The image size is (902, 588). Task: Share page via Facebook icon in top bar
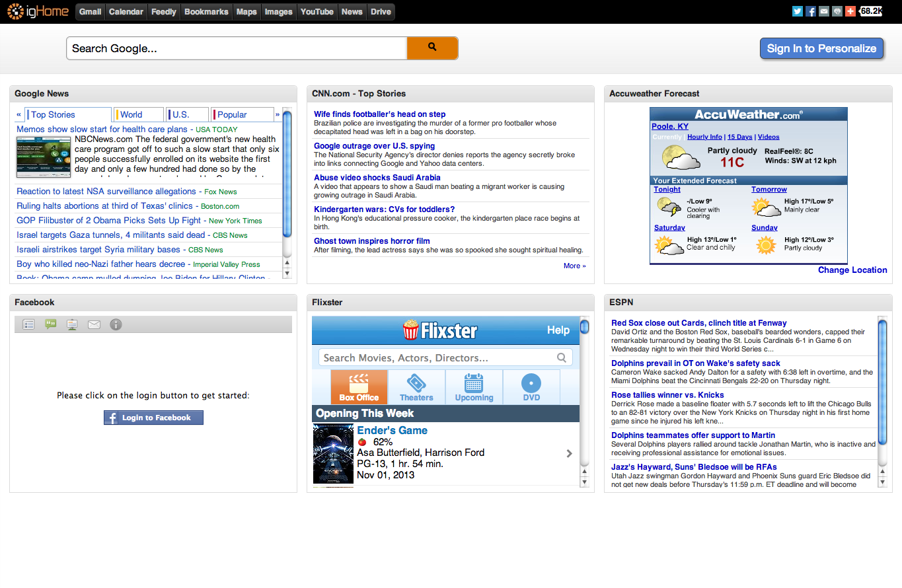[810, 11]
